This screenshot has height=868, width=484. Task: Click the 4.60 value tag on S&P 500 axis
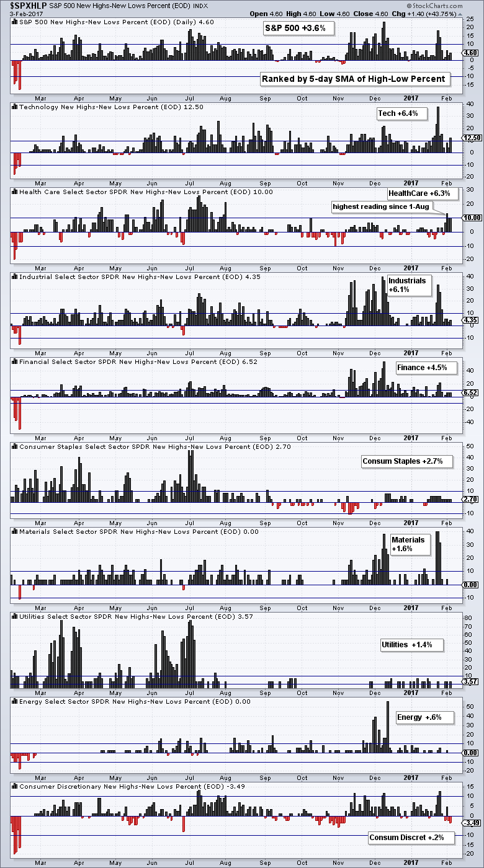pyautogui.click(x=471, y=53)
